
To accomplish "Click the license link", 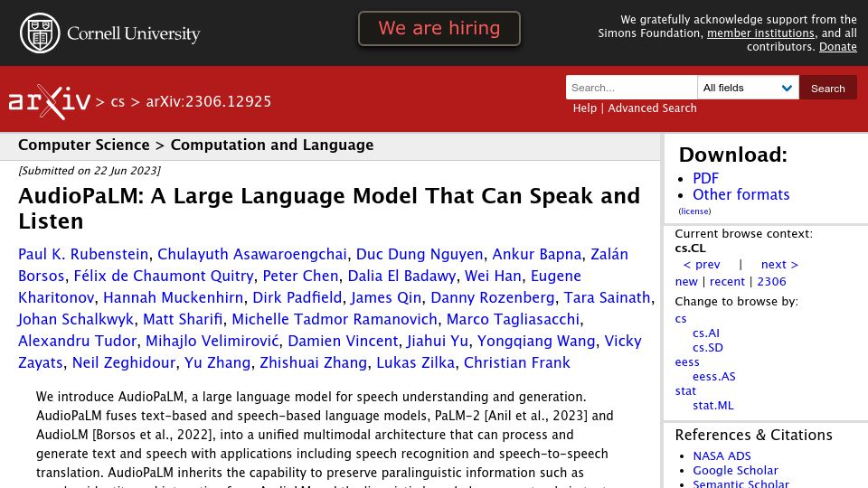I will click(694, 211).
